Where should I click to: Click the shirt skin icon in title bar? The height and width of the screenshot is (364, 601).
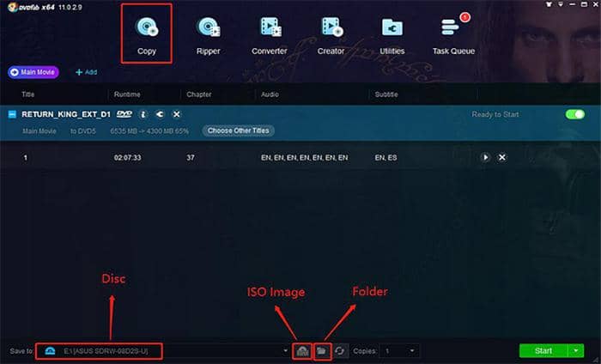[549, 4]
